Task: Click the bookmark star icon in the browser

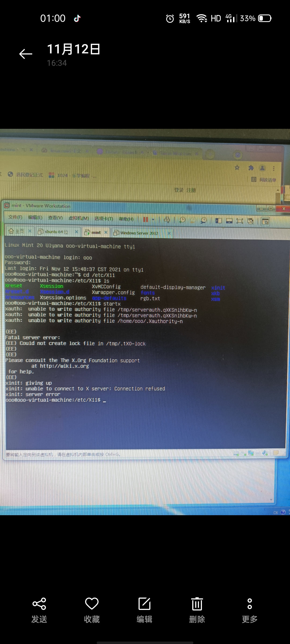Action: pyautogui.click(x=237, y=168)
